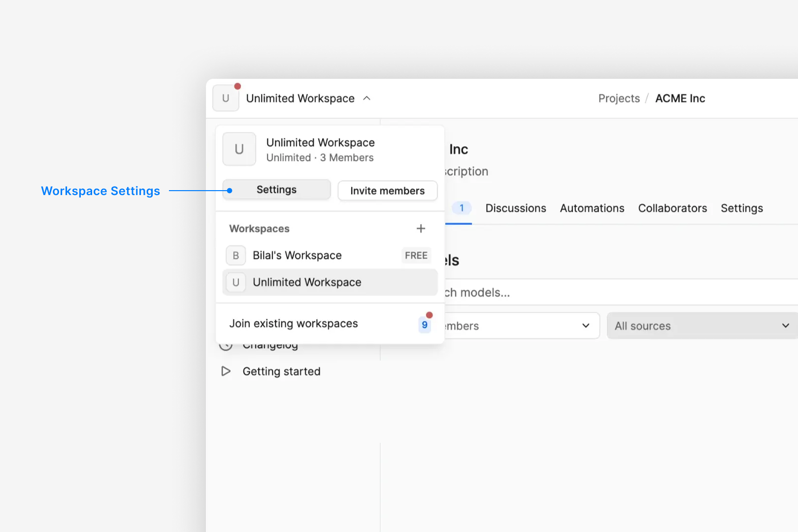
Task: Click the search models input field
Action: coord(542,292)
